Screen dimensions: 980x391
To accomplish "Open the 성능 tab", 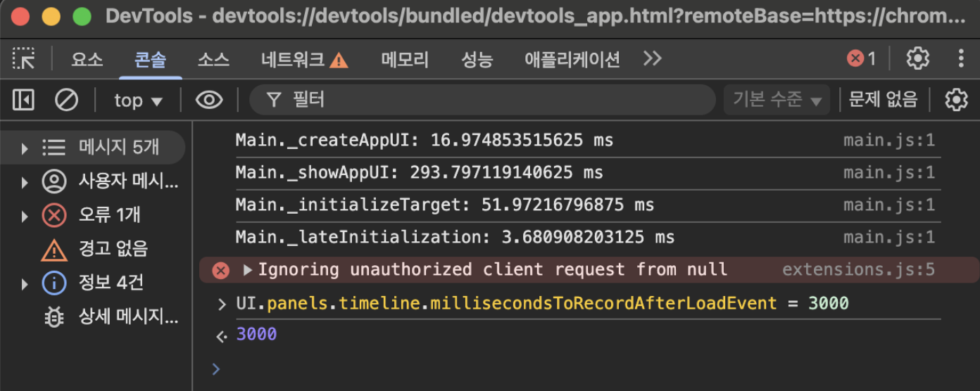I will coord(477,59).
